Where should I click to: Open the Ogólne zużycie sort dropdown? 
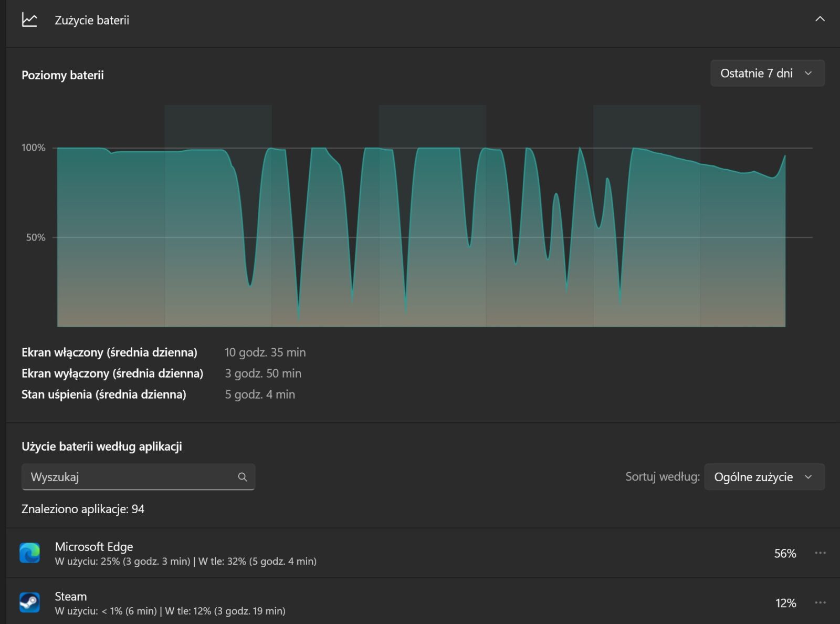764,477
